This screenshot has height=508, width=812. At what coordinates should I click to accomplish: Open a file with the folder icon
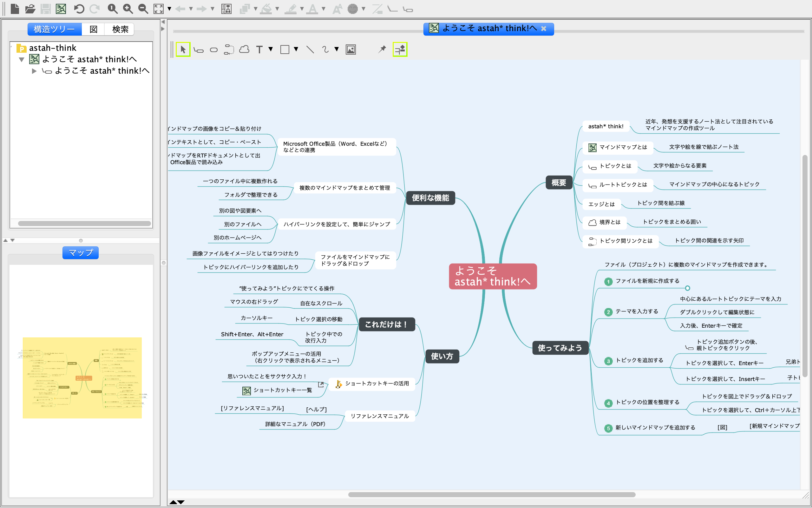[x=30, y=9]
